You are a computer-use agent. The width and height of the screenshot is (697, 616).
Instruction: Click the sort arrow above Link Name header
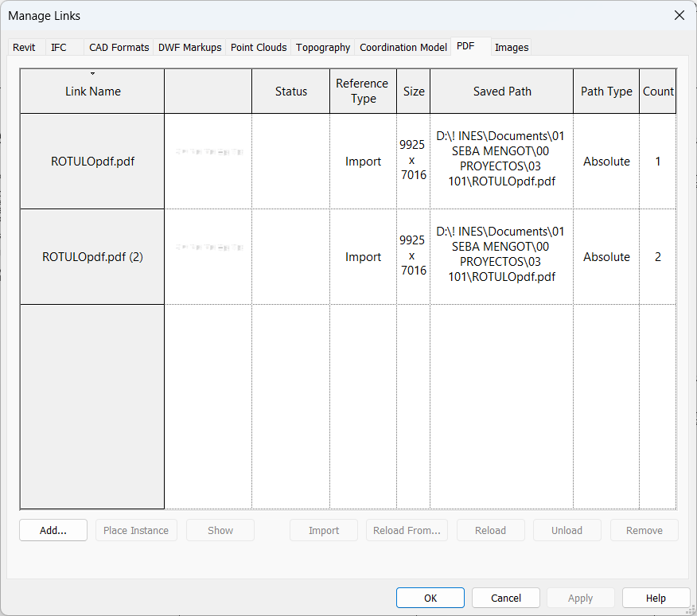pos(92,73)
